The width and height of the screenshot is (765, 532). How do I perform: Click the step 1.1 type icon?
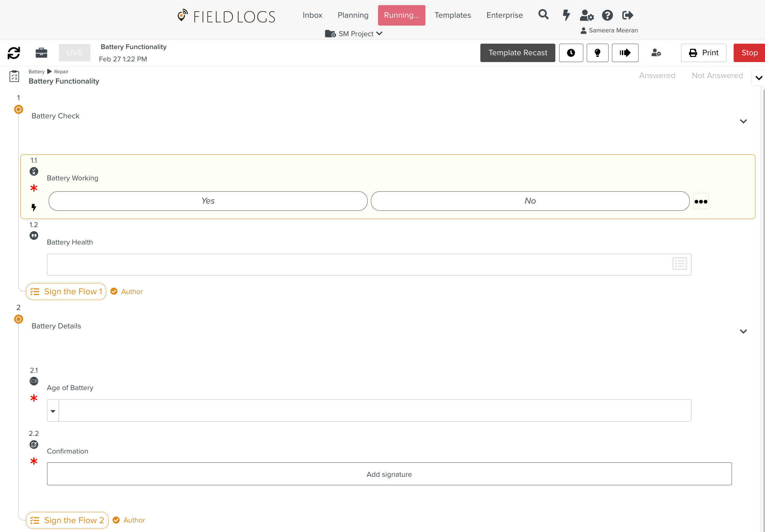(34, 171)
